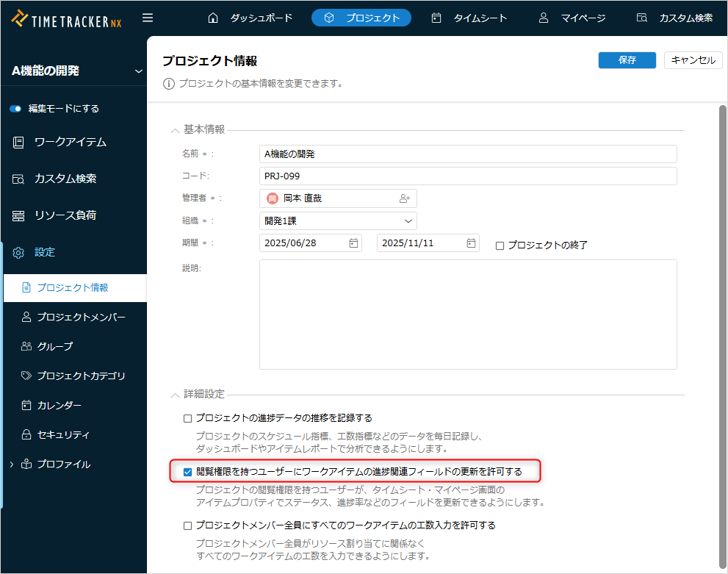The width and height of the screenshot is (728, 574).
Task: Enable プロジェクトの進捗データの推移を記録する checkbox
Action: [187, 418]
